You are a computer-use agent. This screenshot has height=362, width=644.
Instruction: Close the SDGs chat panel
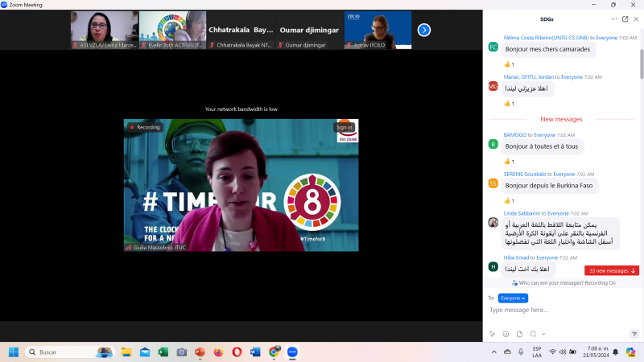[x=636, y=19]
